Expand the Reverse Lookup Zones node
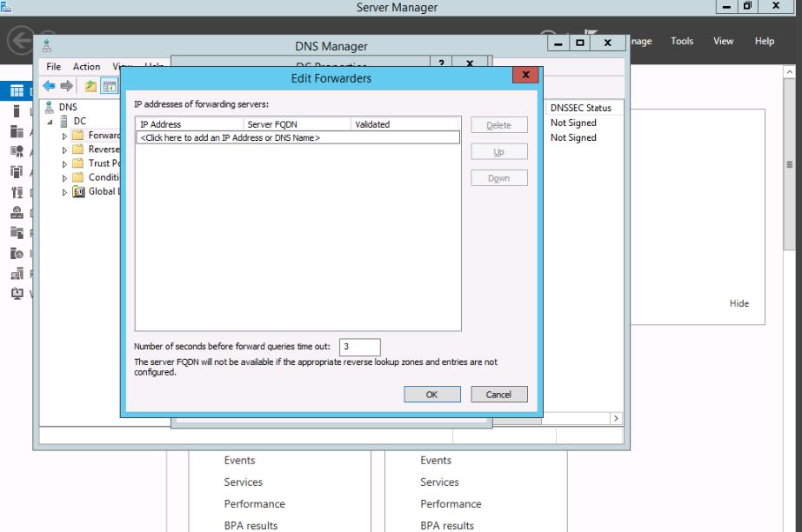The image size is (802, 532). point(64,150)
